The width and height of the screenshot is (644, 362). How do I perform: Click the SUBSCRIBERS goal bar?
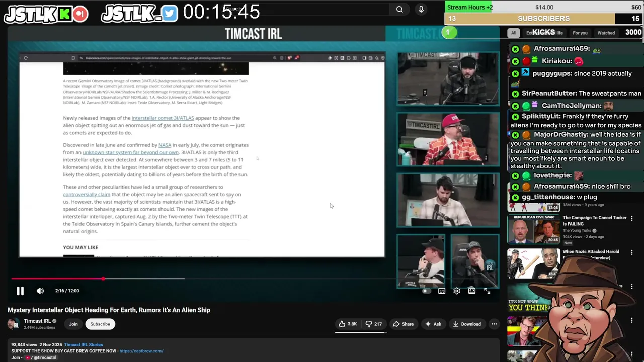tap(544, 19)
